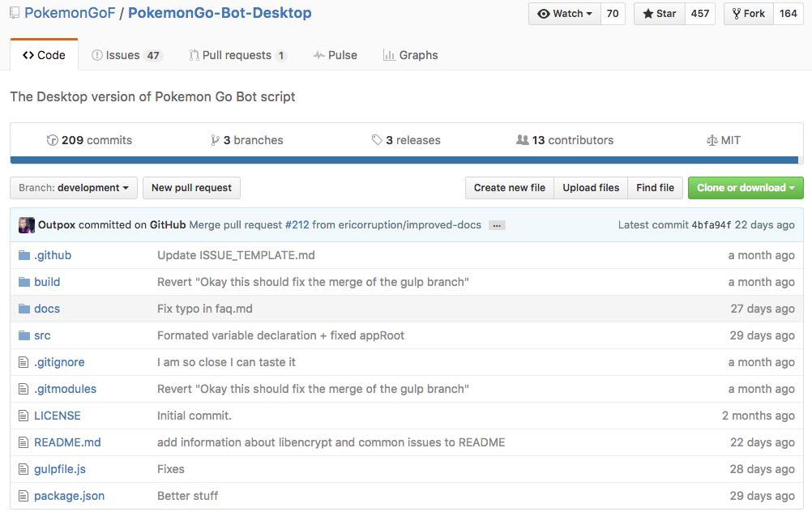Click the commits history clock icon

tap(53, 140)
